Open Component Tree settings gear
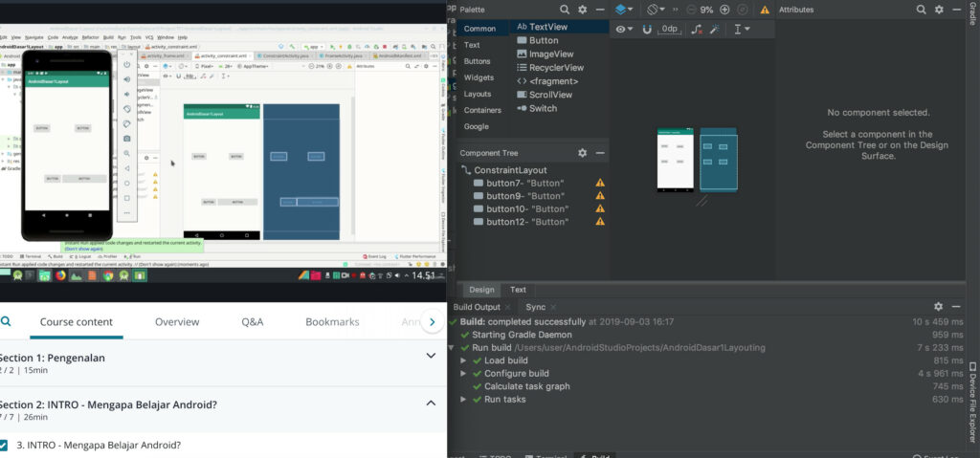 pos(582,153)
